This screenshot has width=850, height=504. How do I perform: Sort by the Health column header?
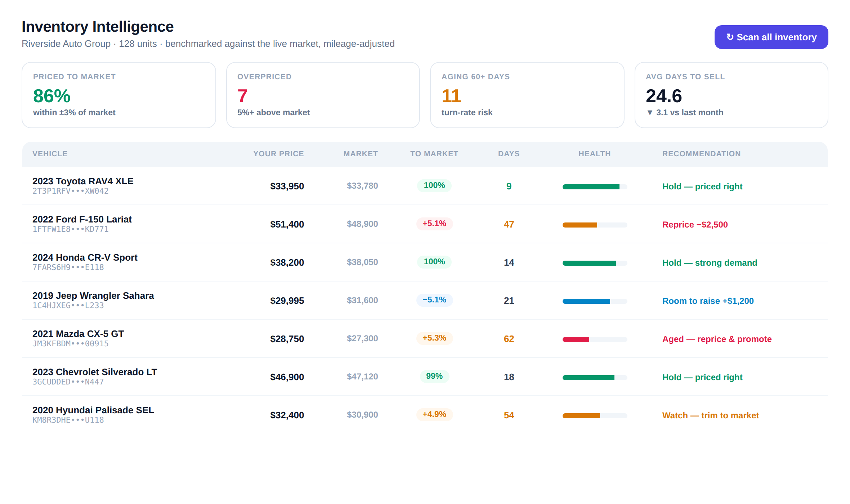[x=595, y=154]
